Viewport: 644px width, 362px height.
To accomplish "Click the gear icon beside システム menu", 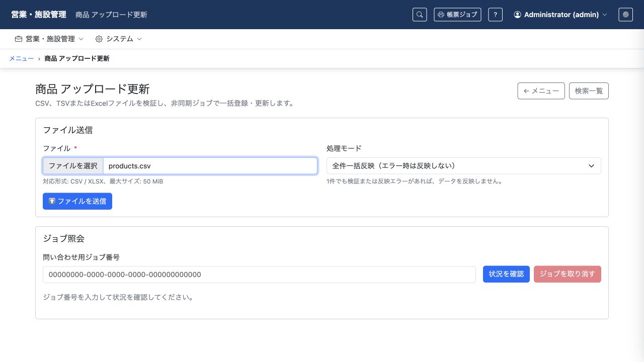I will click(99, 39).
